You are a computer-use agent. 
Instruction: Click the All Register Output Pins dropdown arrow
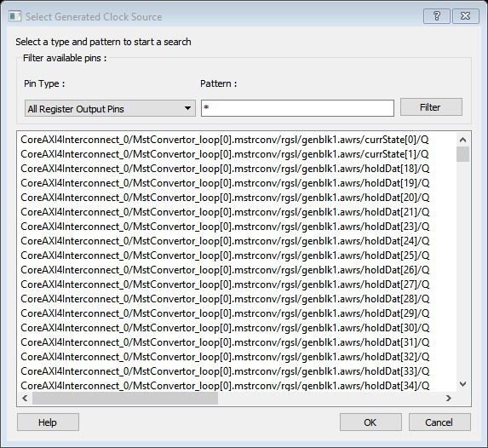click(x=187, y=108)
